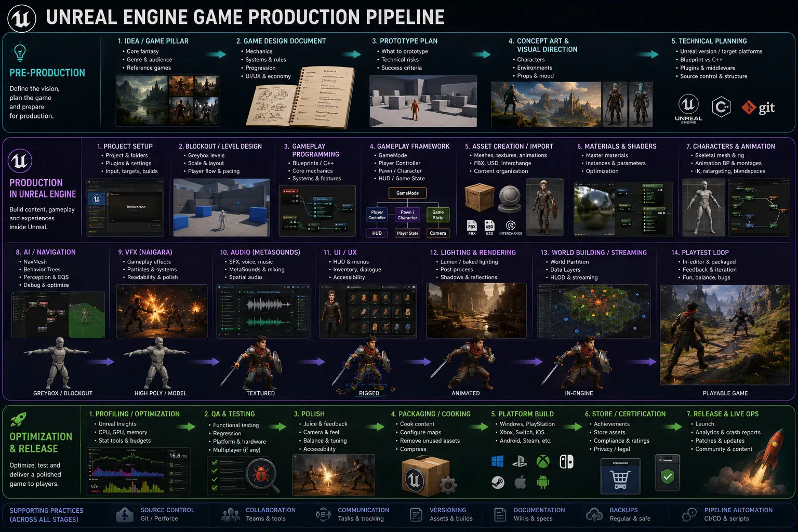This screenshot has width=798, height=532.
Task: Select the USD file format icon
Action: pyautogui.click(x=489, y=227)
